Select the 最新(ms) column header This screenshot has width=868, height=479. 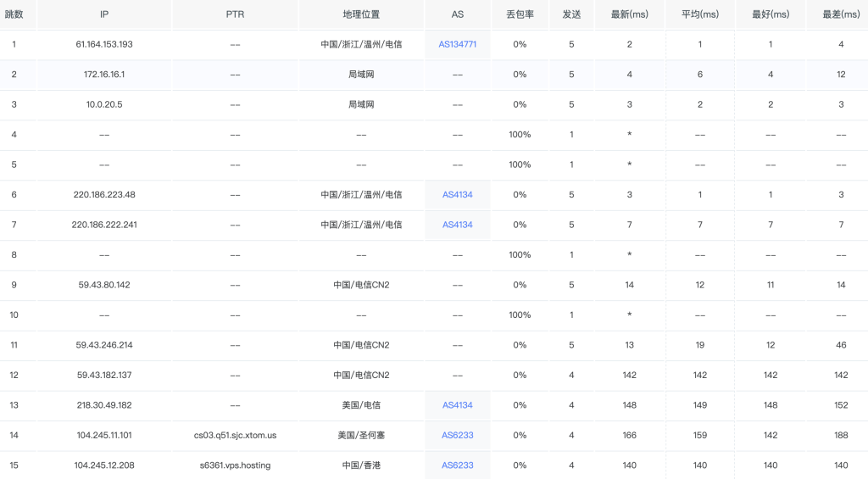tap(629, 14)
